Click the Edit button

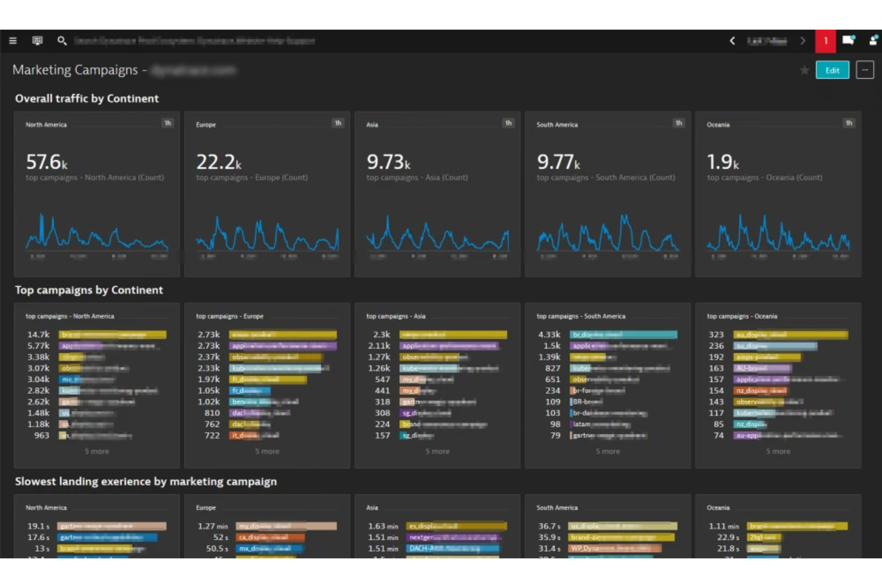click(832, 70)
